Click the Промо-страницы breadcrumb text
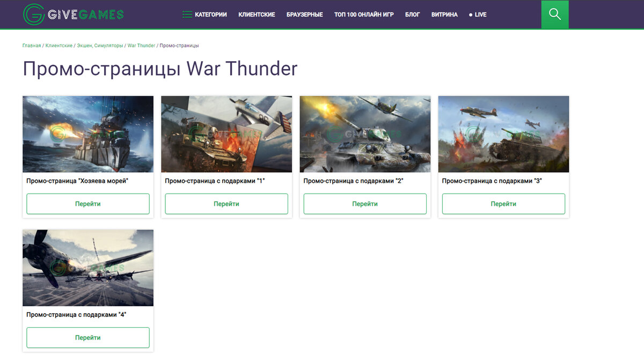 tap(179, 46)
